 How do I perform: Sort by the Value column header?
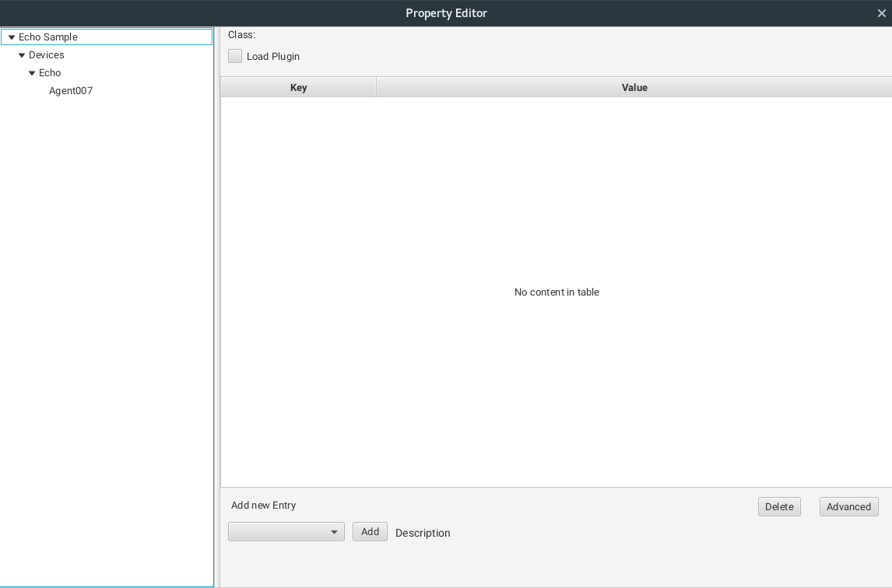[x=634, y=87]
